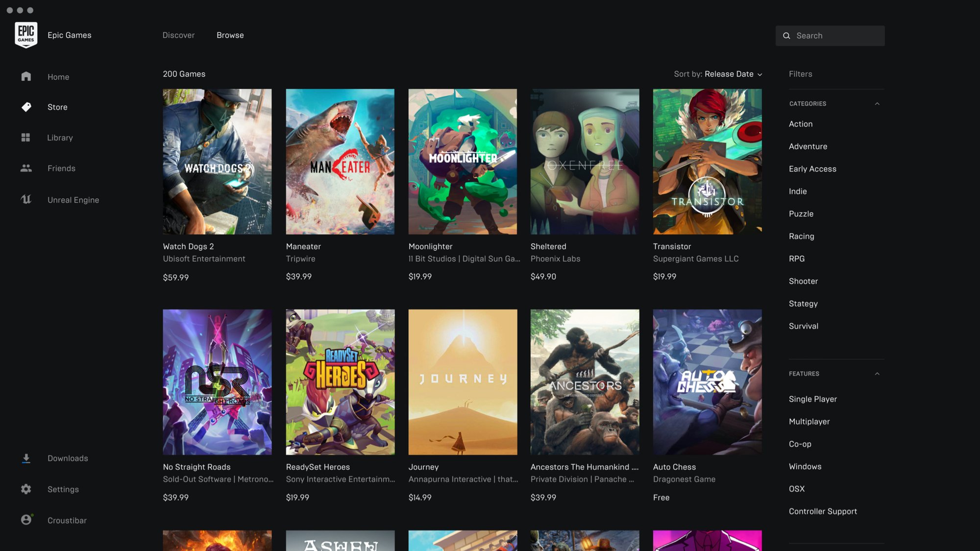Filter by Co-op feature
980x551 pixels.
(800, 444)
